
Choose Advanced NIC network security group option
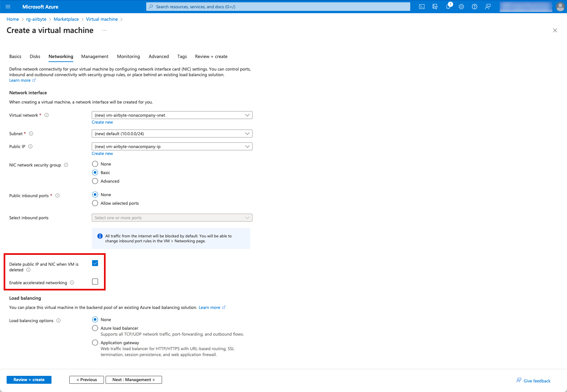coord(95,181)
